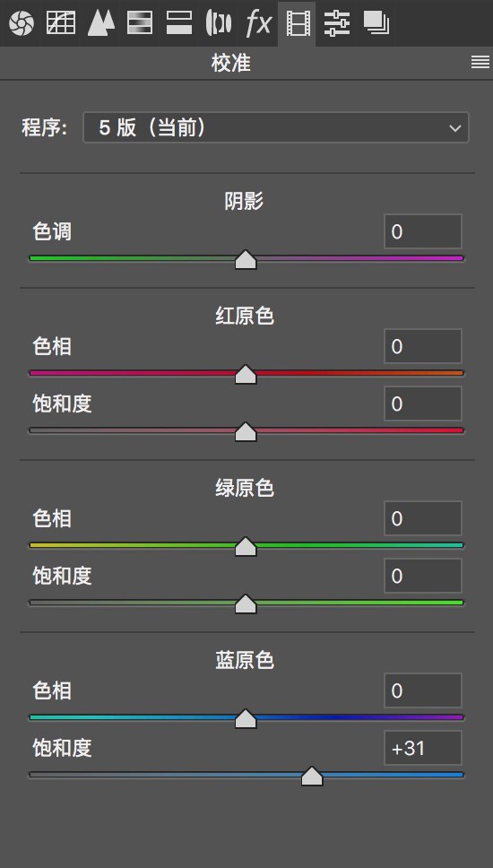Viewport: 493px width, 868px height.
Task: Click the 蓝原色 饱和度 slider handle
Action: [x=312, y=777]
